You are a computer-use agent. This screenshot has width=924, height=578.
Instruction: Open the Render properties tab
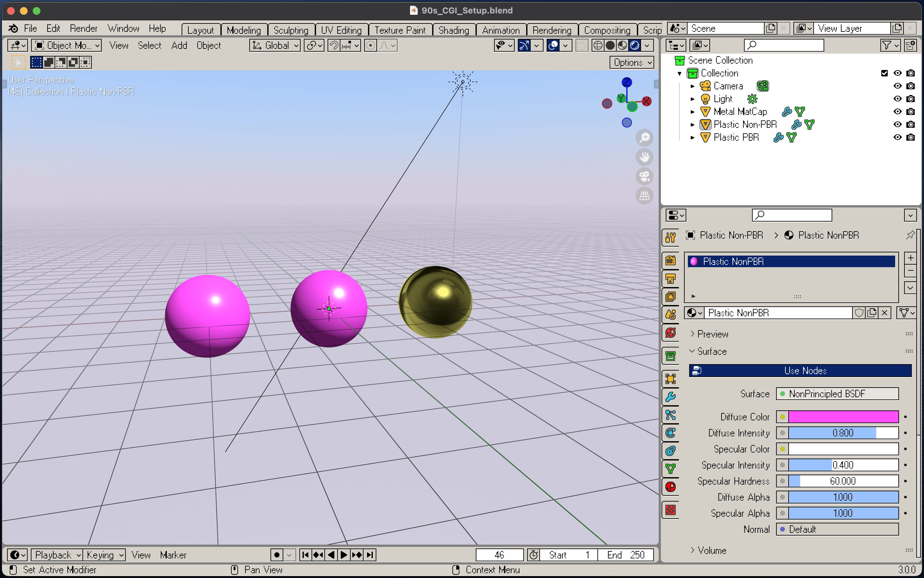671,261
